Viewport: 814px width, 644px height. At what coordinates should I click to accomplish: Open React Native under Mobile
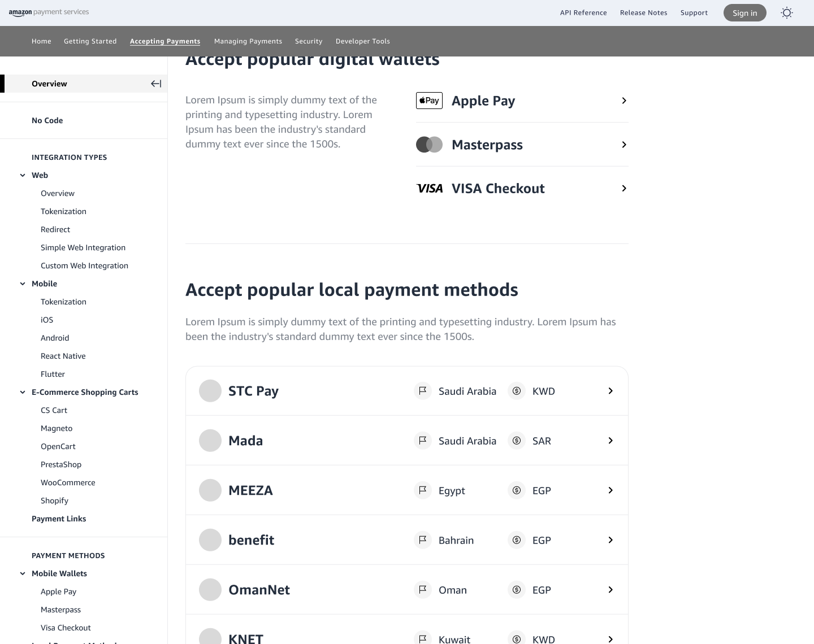[63, 356]
